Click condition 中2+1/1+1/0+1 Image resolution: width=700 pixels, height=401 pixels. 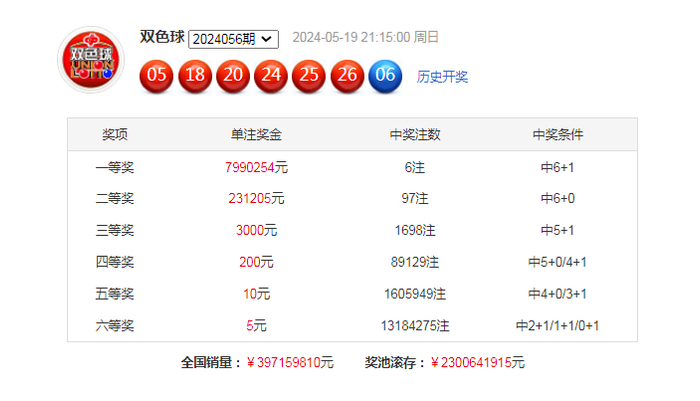click(558, 326)
